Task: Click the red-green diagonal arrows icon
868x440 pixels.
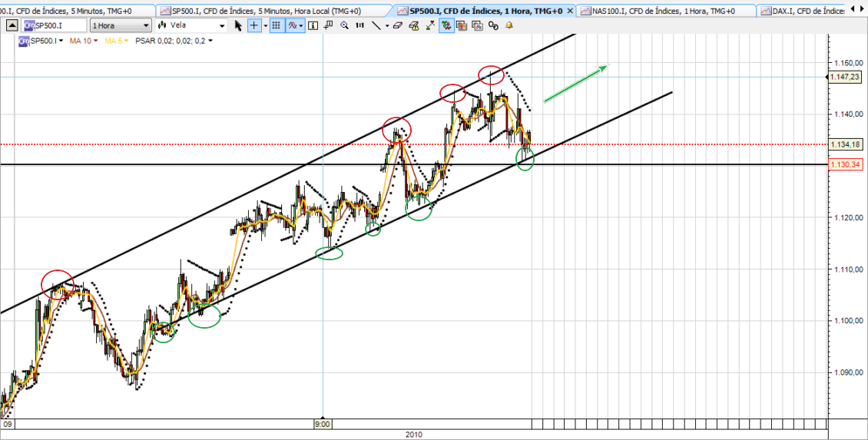Action: [x=431, y=25]
